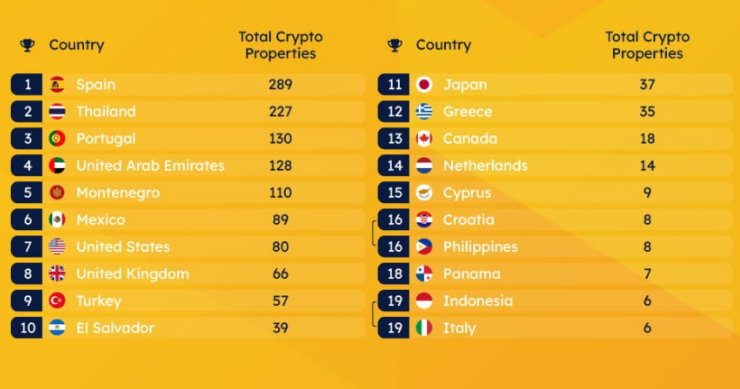Select rank badge number 10
Image resolution: width=740 pixels, height=389 pixels.
27,328
